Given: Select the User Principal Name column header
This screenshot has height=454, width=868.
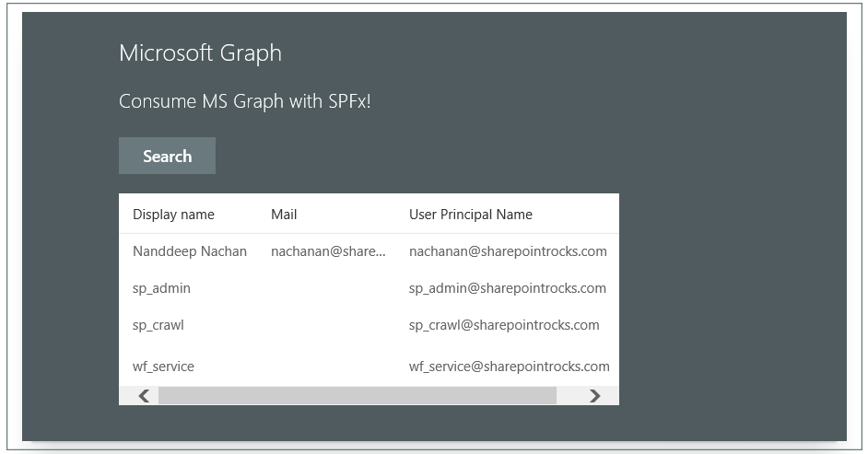Looking at the screenshot, I should click(x=470, y=215).
